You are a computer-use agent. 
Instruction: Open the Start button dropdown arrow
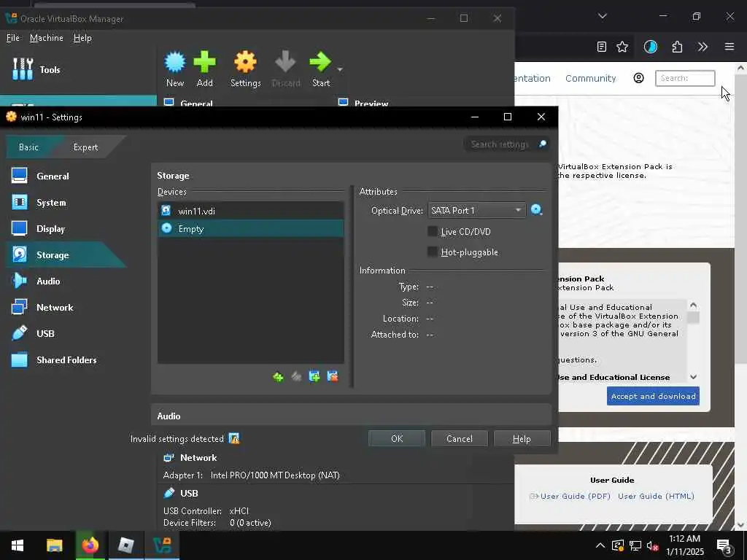coord(340,69)
